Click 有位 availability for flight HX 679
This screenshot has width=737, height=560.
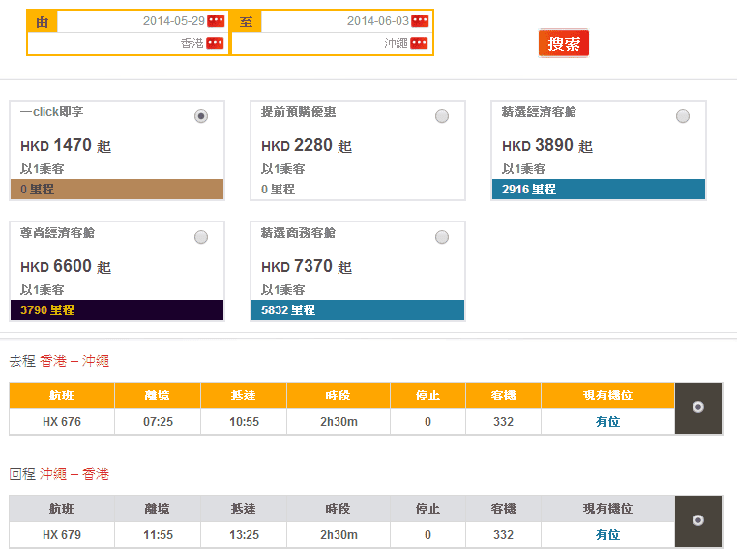coord(607,535)
